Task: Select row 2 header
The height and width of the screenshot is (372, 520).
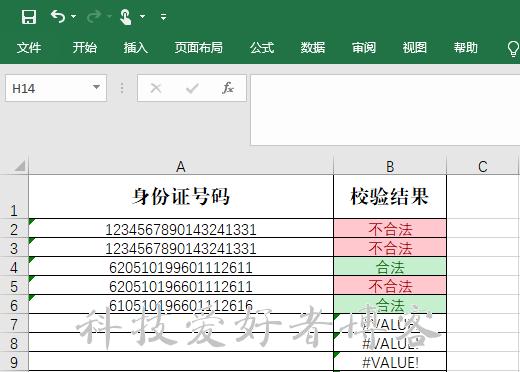Action: pyautogui.click(x=14, y=229)
